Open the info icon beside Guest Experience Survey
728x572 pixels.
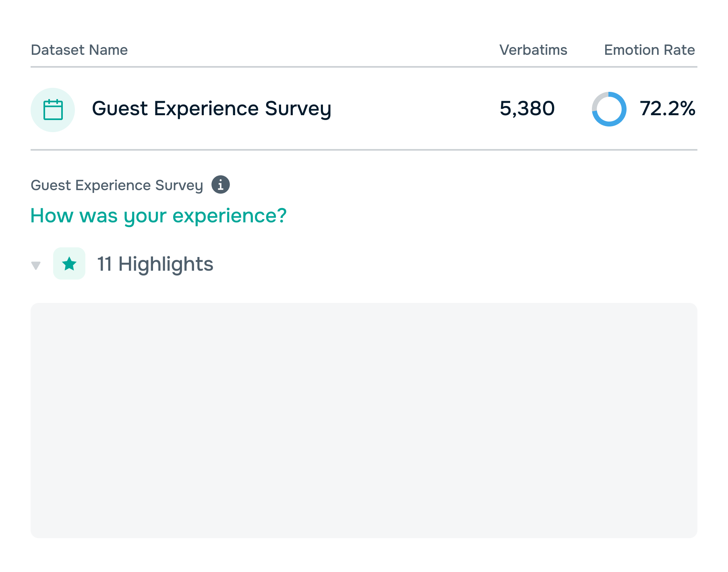coord(221,185)
